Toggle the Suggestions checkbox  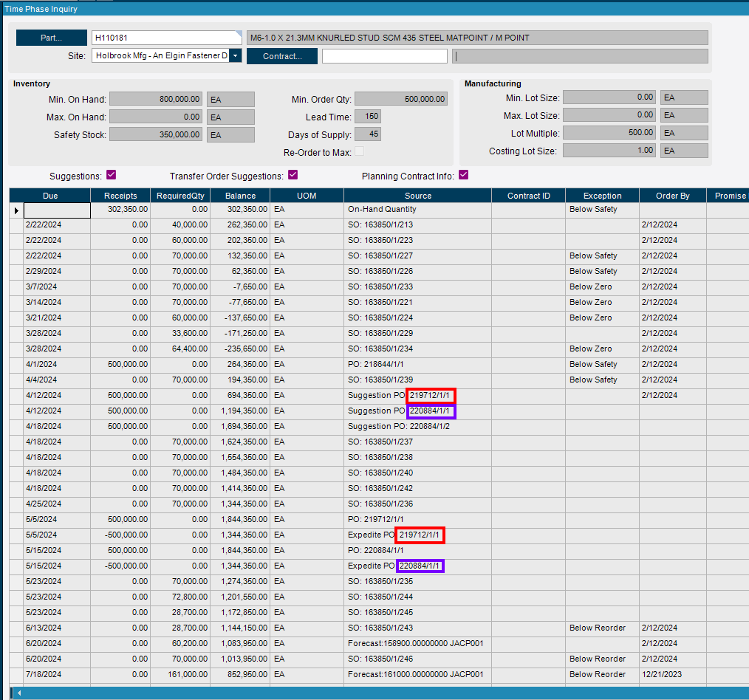tap(112, 175)
